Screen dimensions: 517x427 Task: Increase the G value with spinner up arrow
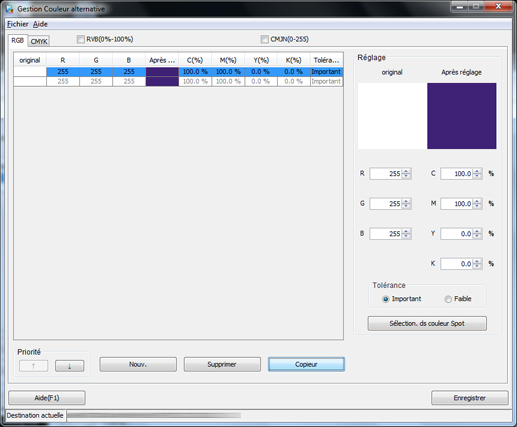coord(406,201)
